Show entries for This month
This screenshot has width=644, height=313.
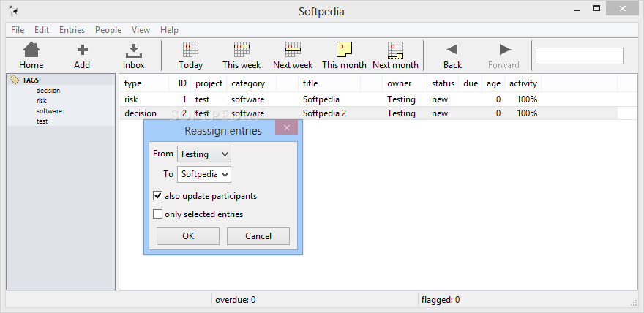(344, 56)
